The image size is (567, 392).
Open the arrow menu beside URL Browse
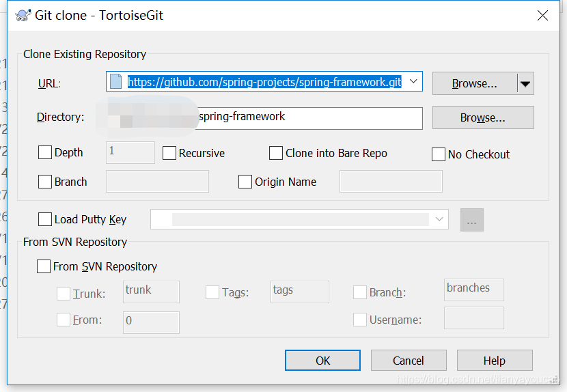click(525, 83)
